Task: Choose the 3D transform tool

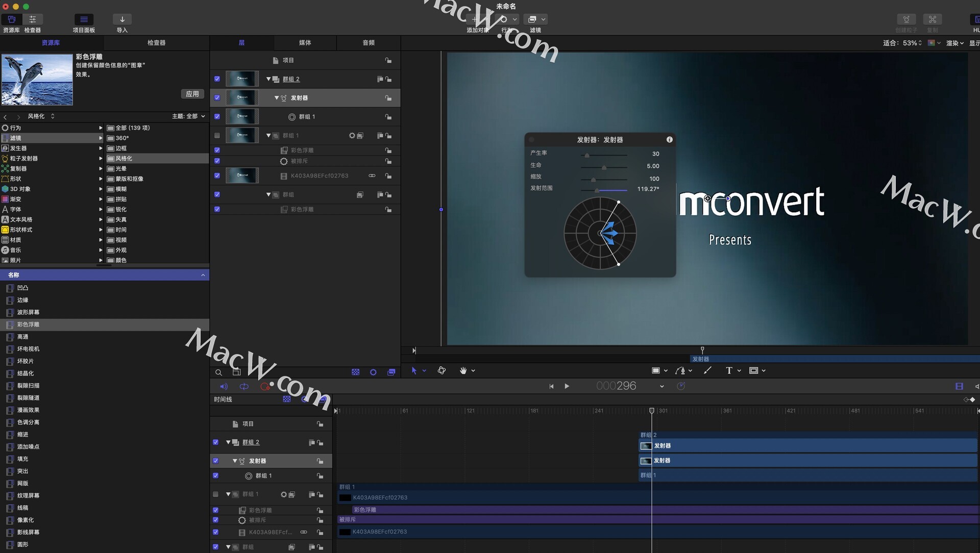Action: [x=442, y=371]
